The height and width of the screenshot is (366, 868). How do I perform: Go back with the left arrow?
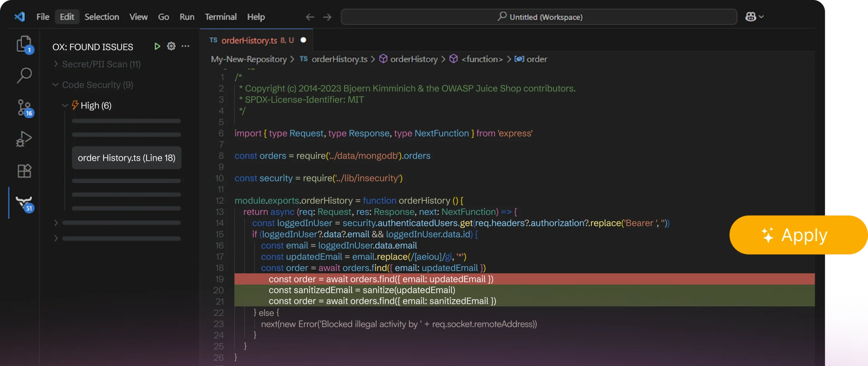310,17
